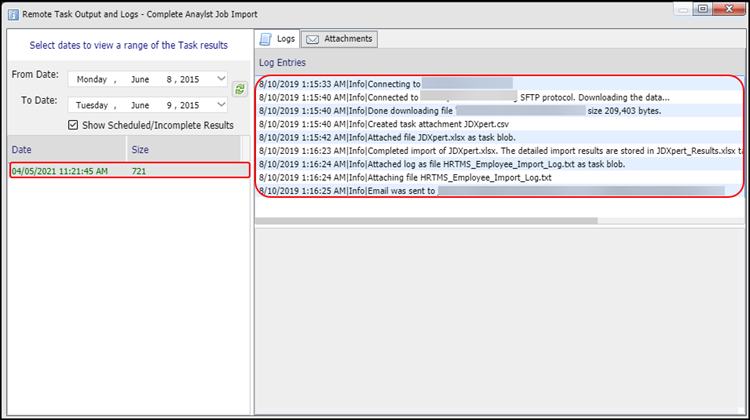Minimize the Remote Task Output window
The height and width of the screenshot is (420, 750).
pyautogui.click(x=684, y=9)
